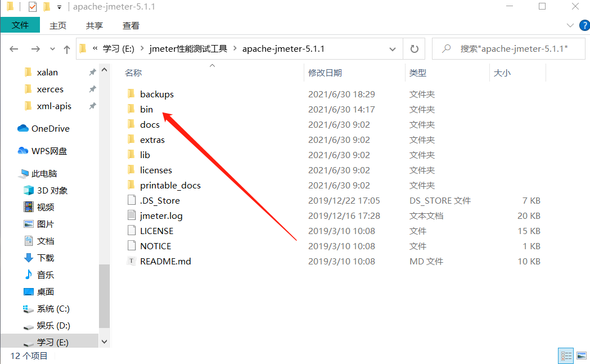The height and width of the screenshot is (364, 590).
Task: Open 图片 in the navigation pane
Action: (46, 224)
